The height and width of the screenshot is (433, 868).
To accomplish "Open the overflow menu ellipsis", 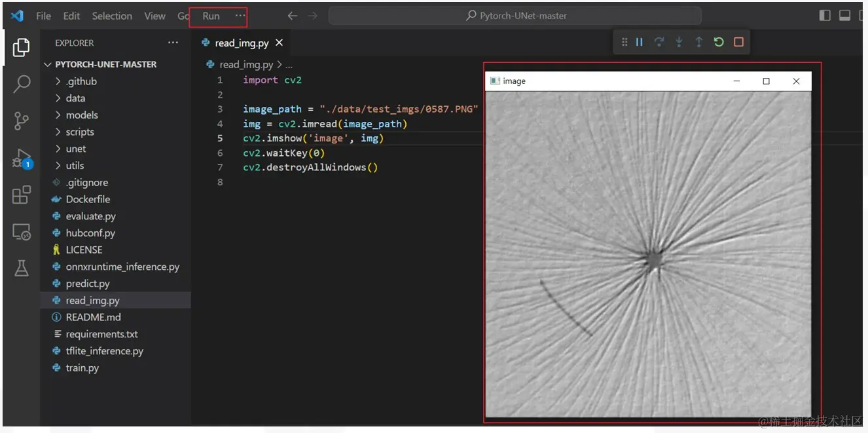I will coord(240,16).
